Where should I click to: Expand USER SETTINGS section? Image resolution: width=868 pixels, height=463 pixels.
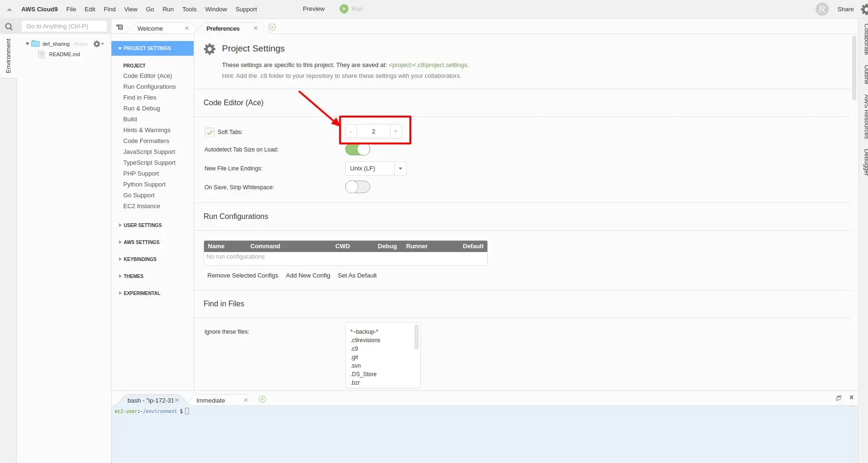tap(140, 225)
